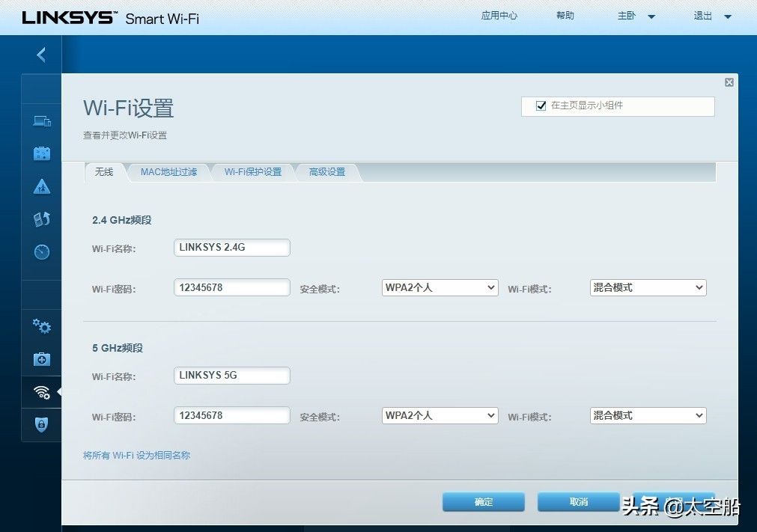Open the device list sidebar icon
Screen dimensions: 757x532
[42, 121]
